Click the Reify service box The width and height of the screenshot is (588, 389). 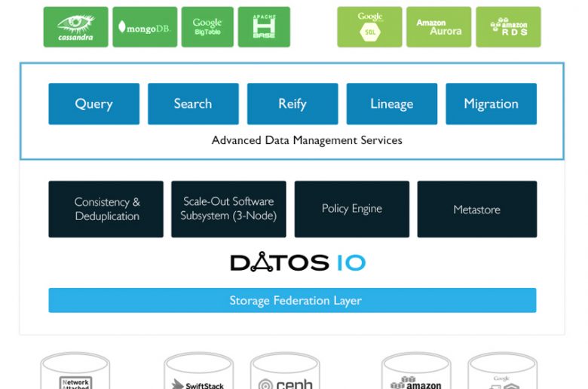[x=292, y=104]
